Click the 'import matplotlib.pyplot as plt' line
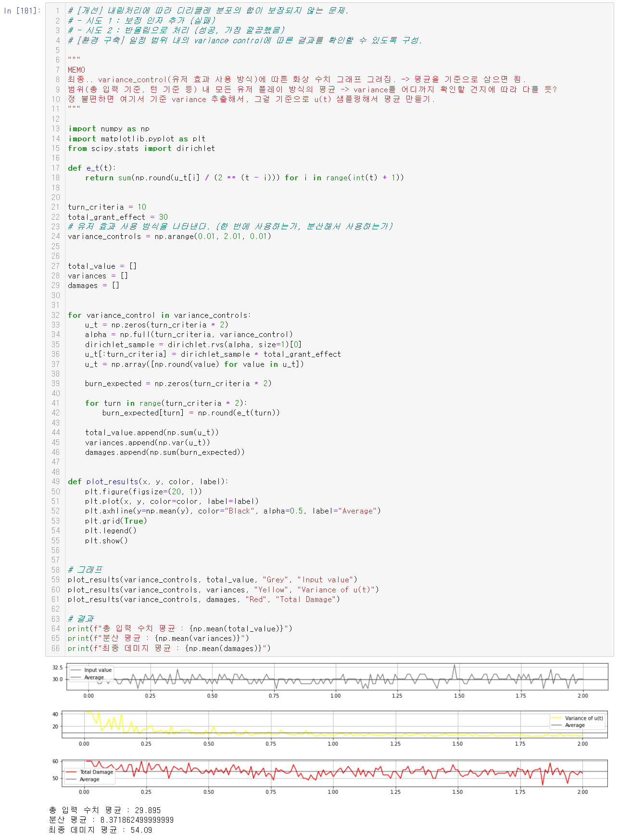Viewport: 618px width, 840px height. tap(137, 138)
